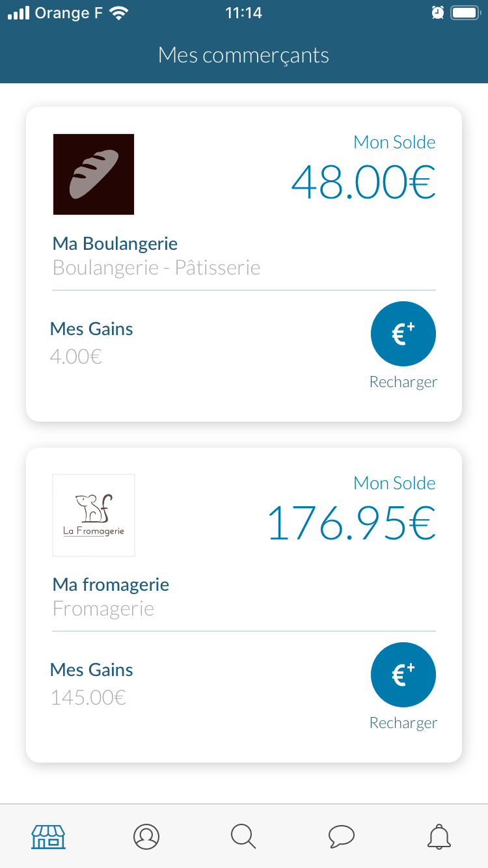
Task: View Mes Gains 4.00€ for the bakery
Action: pyautogui.click(x=76, y=357)
